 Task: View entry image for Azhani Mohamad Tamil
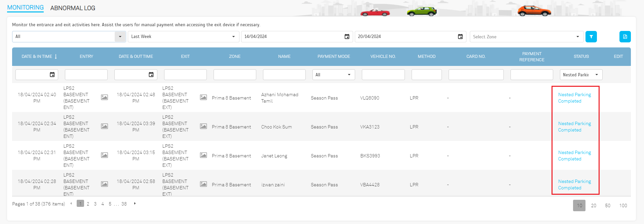105,98
